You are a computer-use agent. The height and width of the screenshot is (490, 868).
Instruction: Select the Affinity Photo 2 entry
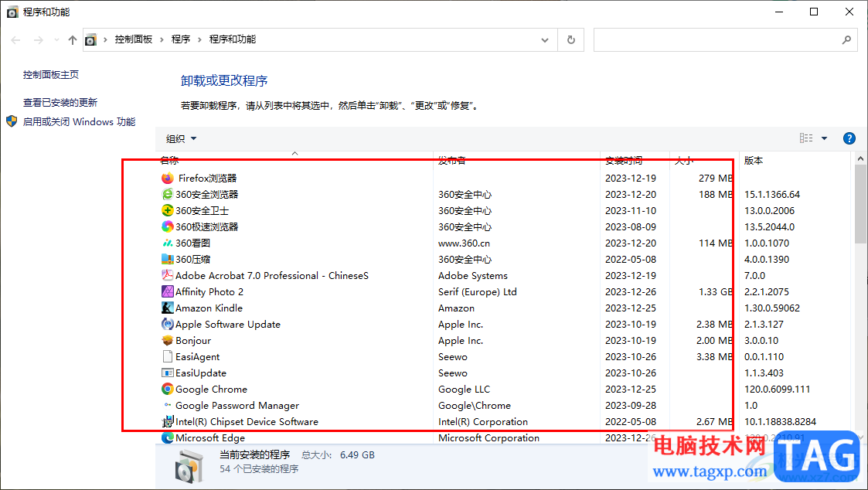tap(209, 292)
